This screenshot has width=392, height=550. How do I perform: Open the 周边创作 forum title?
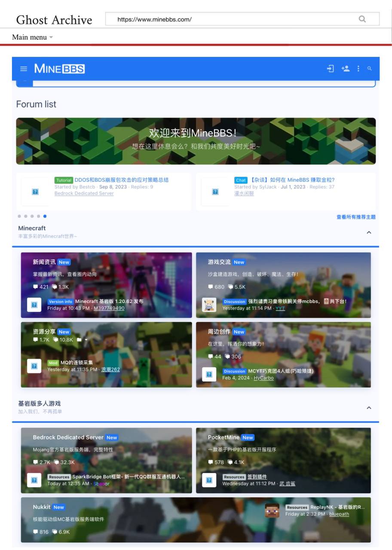tap(219, 332)
